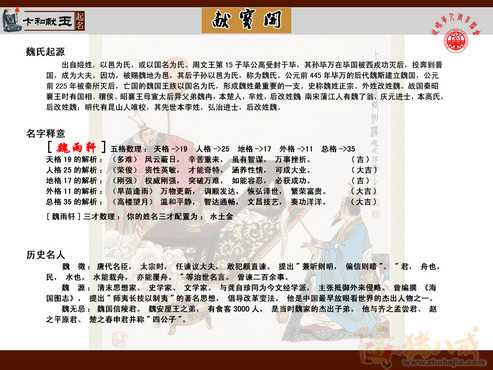Click the 水土金 configuration value
Image resolution: width=493 pixels, height=370 pixels.
pos(222,217)
